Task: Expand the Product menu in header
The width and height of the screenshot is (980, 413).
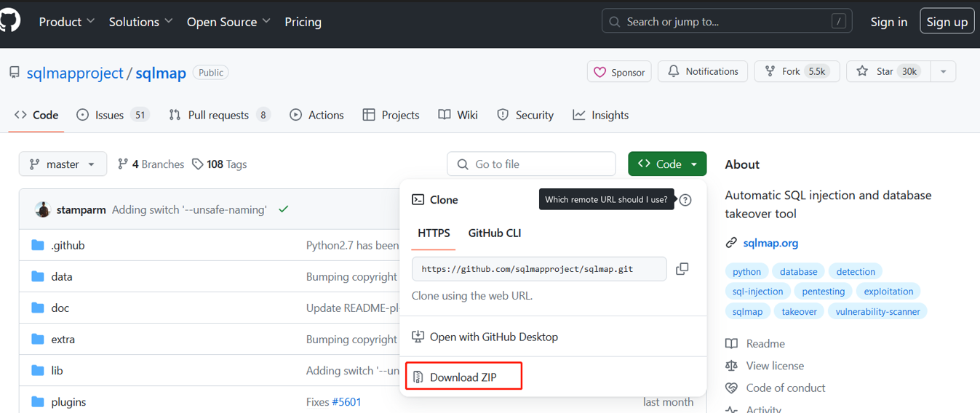Action: pos(67,22)
